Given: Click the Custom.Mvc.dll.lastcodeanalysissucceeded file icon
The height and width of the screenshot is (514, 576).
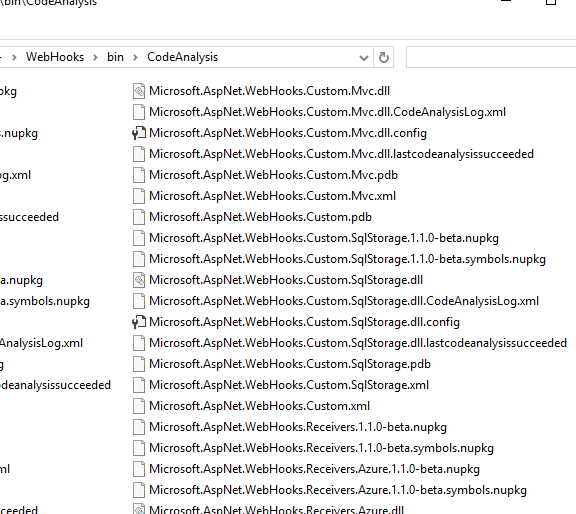Looking at the screenshot, I should (139, 154).
